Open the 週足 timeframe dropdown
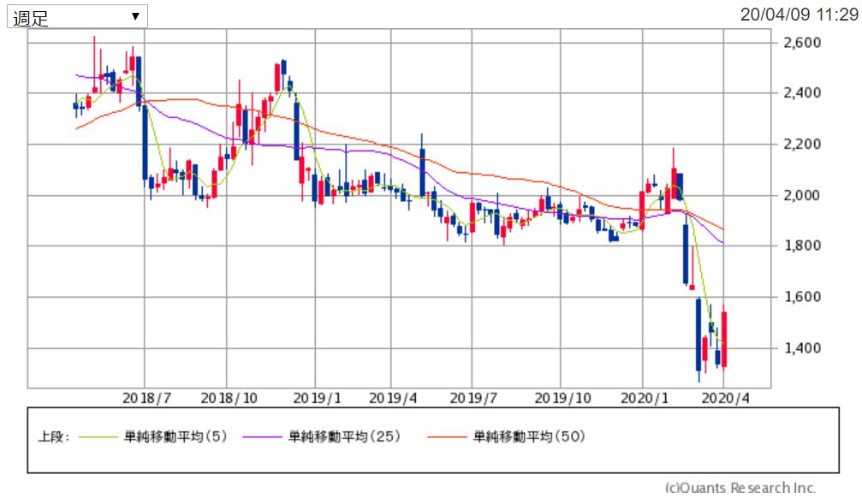Image resolution: width=862 pixels, height=504 pixels. pos(77,17)
